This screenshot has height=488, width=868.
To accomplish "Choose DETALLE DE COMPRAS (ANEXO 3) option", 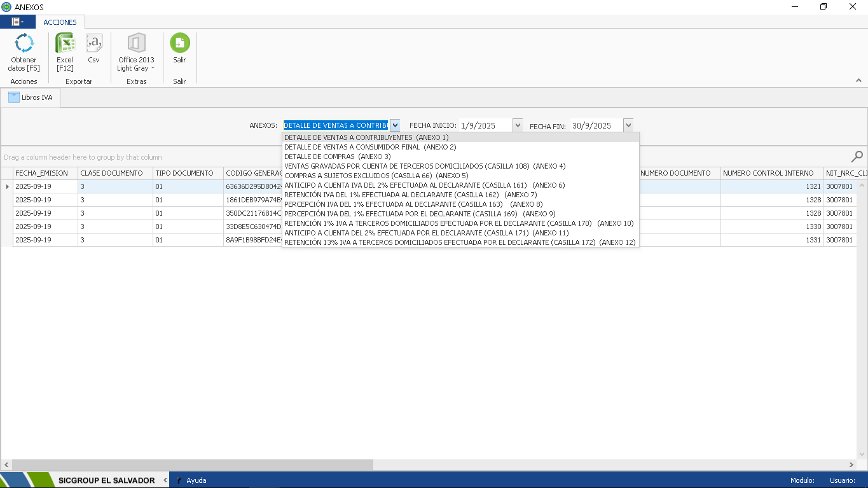I will [x=337, y=157].
